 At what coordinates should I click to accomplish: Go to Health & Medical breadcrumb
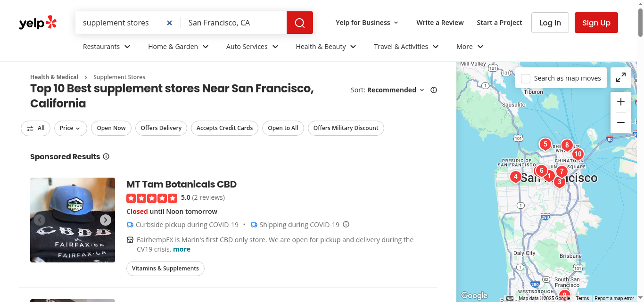[54, 77]
